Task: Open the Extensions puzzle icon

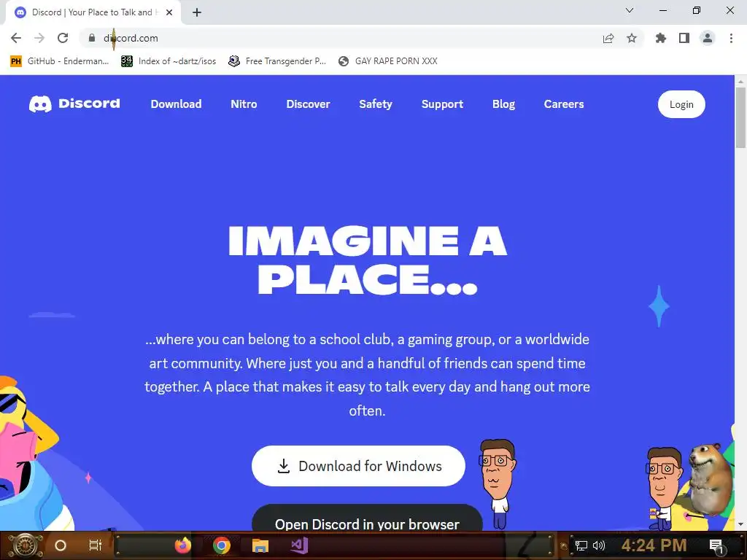Action: (x=661, y=38)
